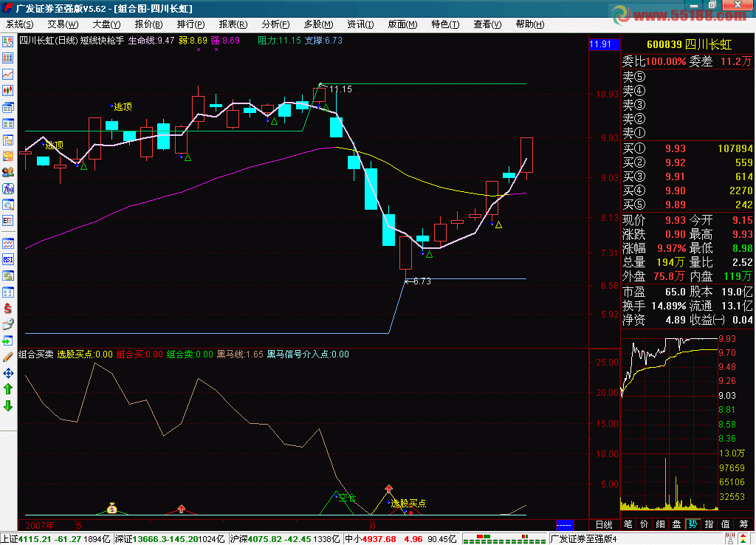Click the 深证 index status entry
The height and width of the screenshot is (545, 756).
point(171,539)
